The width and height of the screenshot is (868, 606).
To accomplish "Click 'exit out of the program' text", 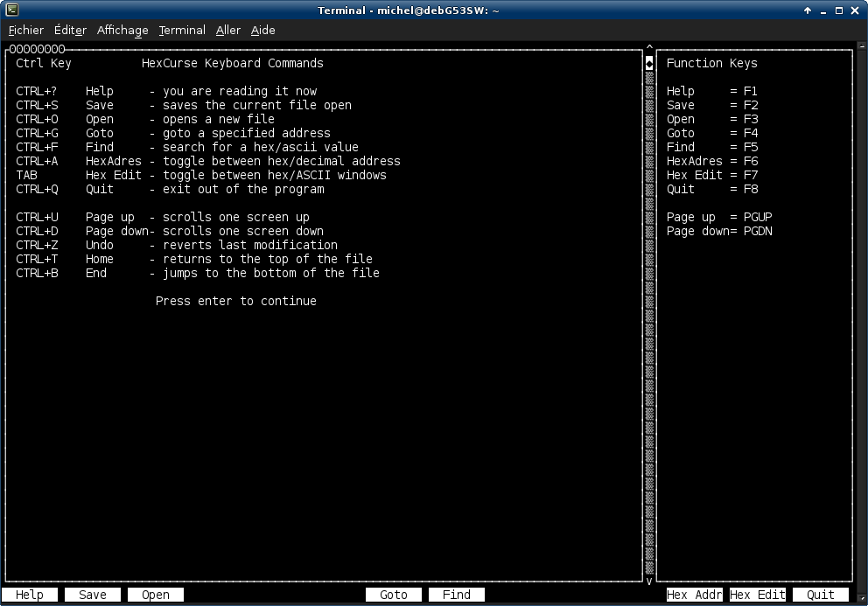I will click(243, 189).
